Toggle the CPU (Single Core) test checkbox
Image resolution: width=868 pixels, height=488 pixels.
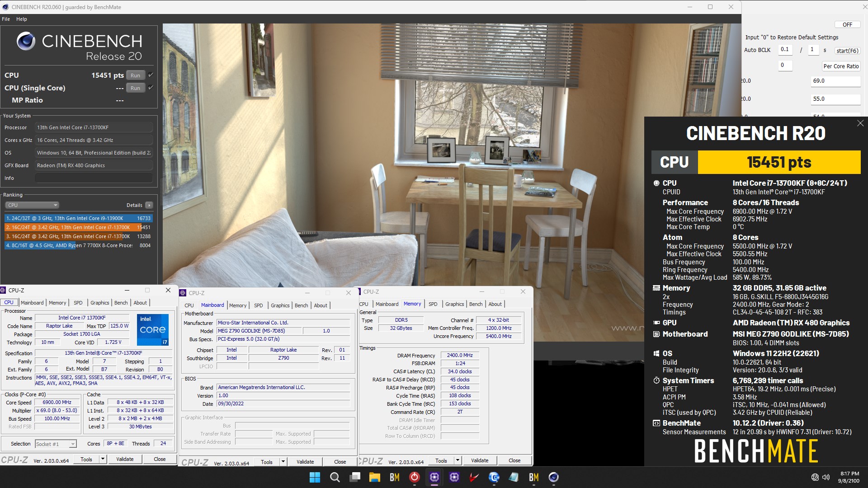pyautogui.click(x=151, y=88)
